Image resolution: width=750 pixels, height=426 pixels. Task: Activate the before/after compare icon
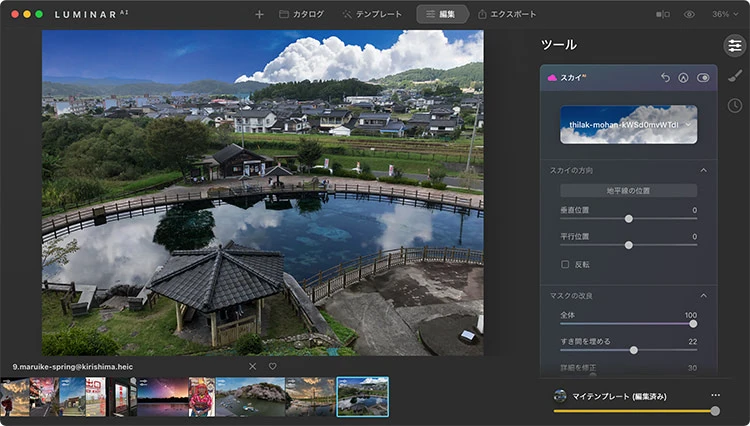(x=662, y=15)
